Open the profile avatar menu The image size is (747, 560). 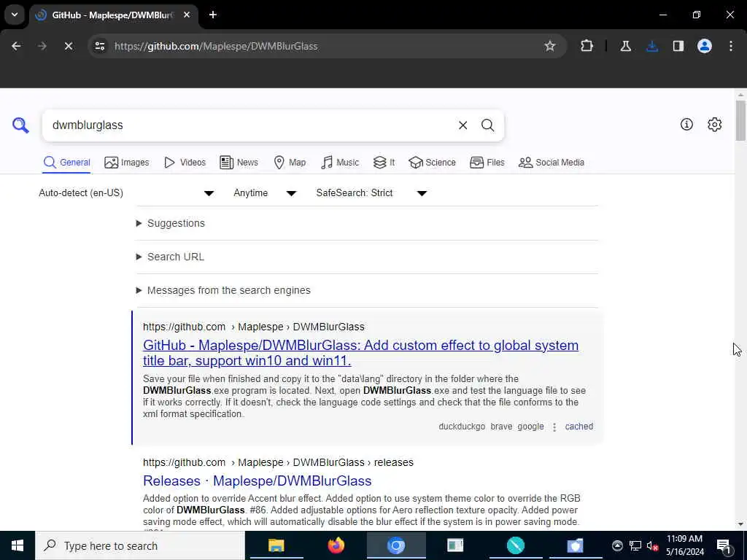705,46
